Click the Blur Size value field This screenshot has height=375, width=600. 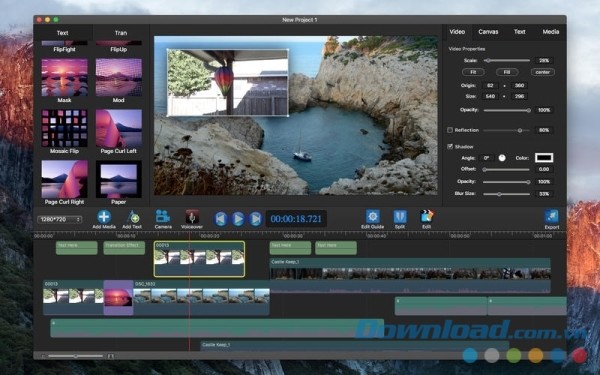[x=544, y=194]
